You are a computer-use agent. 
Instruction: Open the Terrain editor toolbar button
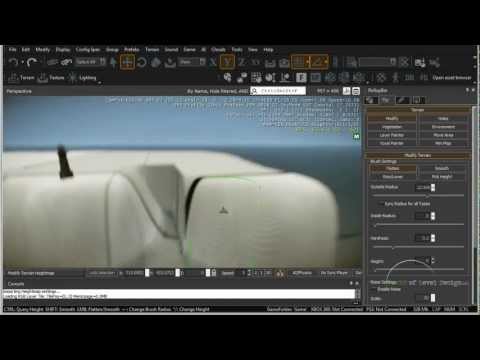(21, 78)
